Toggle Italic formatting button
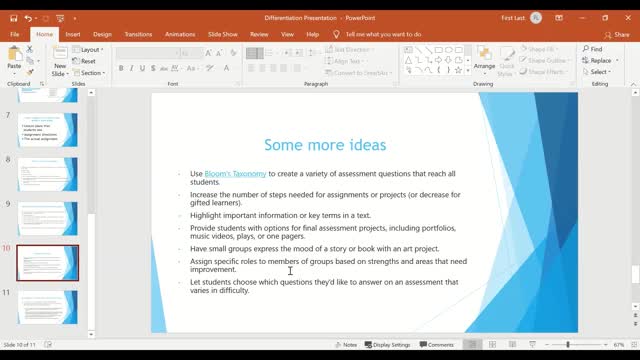The image size is (640, 360). point(131,68)
